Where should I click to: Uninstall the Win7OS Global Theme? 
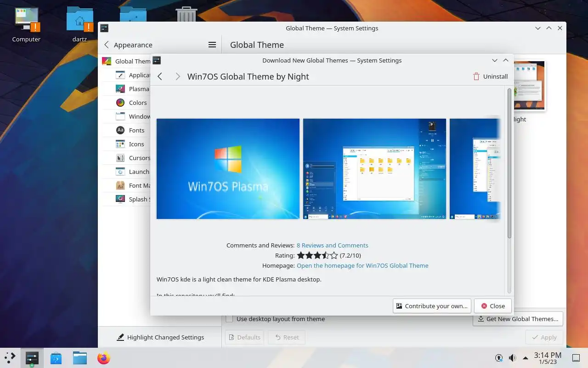(x=490, y=76)
